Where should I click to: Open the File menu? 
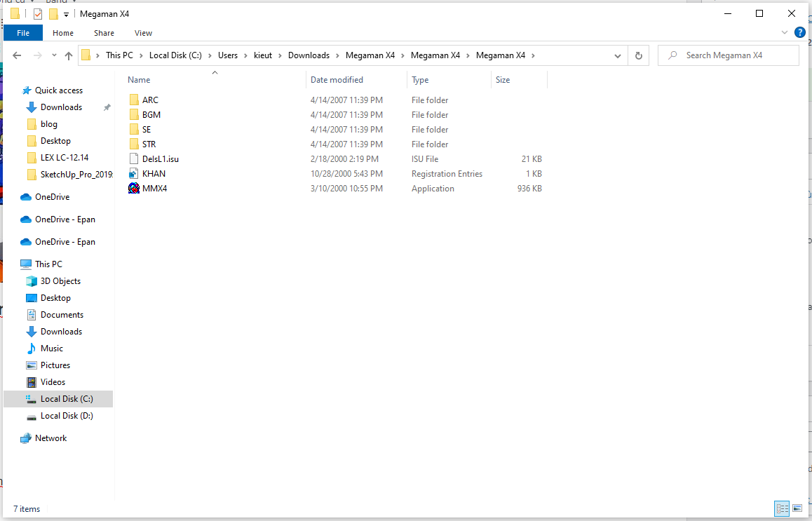tap(23, 33)
